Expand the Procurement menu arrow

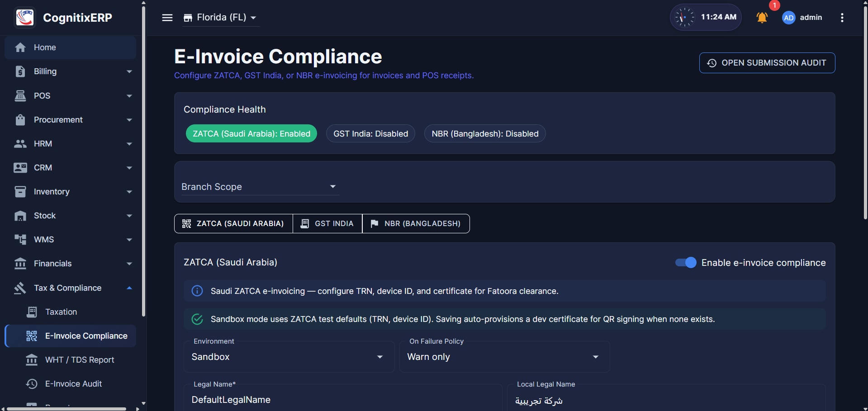pyautogui.click(x=129, y=120)
